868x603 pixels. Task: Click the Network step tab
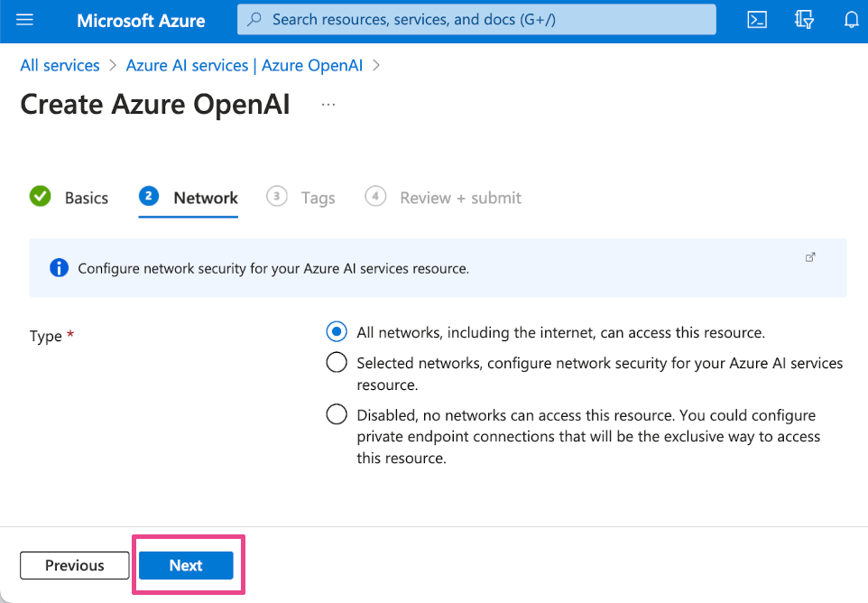pyautogui.click(x=206, y=198)
